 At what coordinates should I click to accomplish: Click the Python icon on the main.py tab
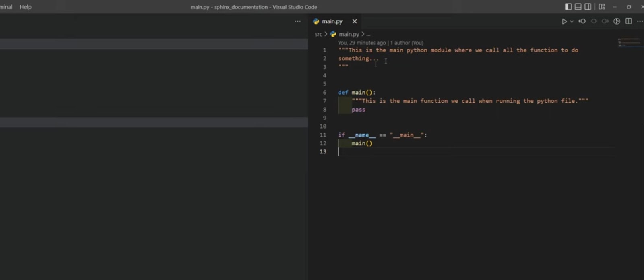coord(316,21)
